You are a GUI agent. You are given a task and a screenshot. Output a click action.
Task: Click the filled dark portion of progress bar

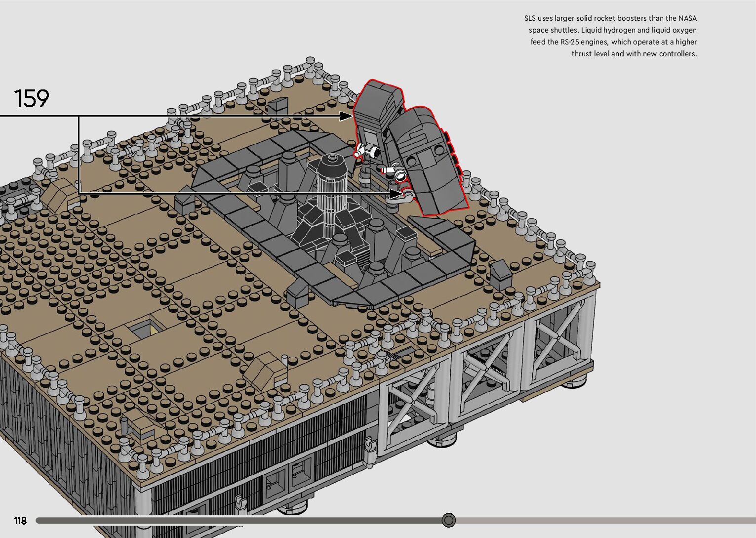click(x=237, y=520)
